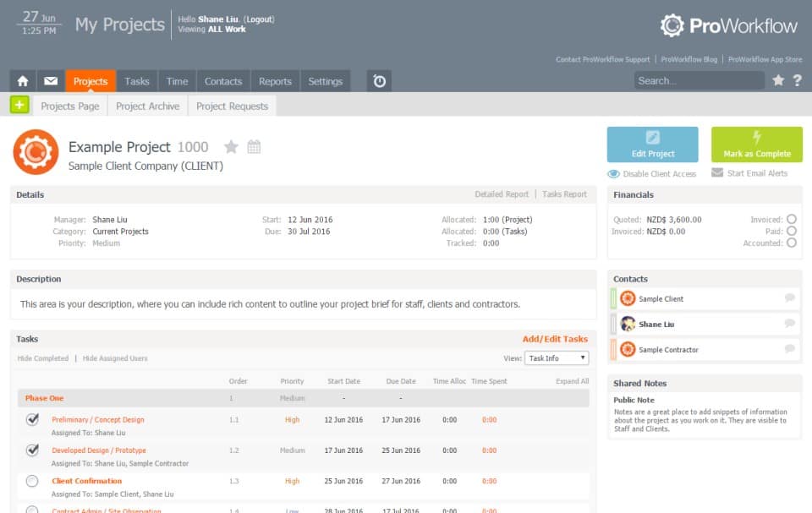
Task: Select the Home icon in the navbar
Action: click(x=21, y=80)
